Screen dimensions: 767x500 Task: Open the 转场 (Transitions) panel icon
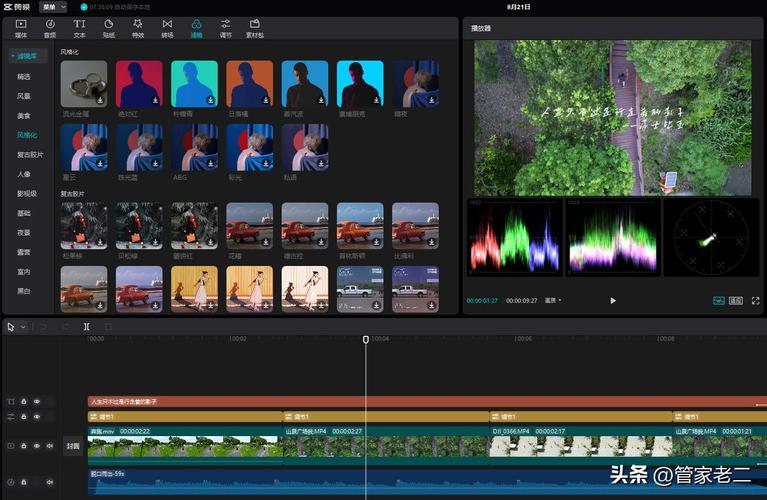pos(166,25)
